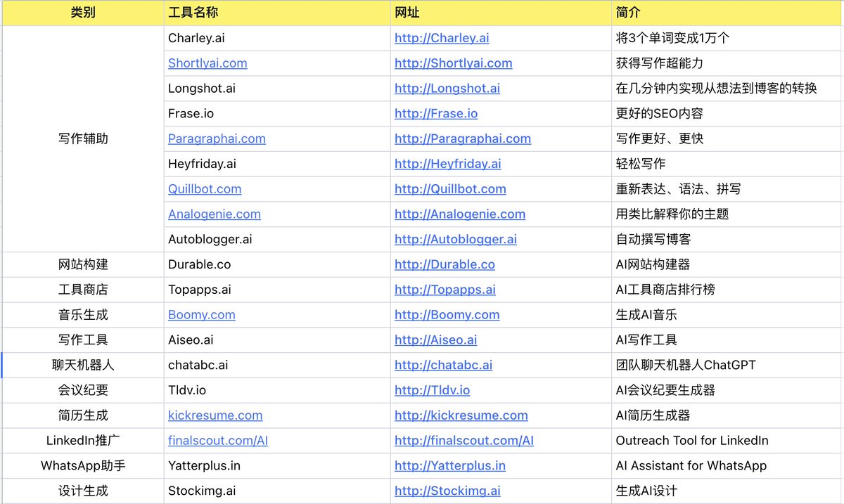This screenshot has height=504, width=844.
Task: Visit the http://Quillbot.com URL link
Action: click(450, 189)
